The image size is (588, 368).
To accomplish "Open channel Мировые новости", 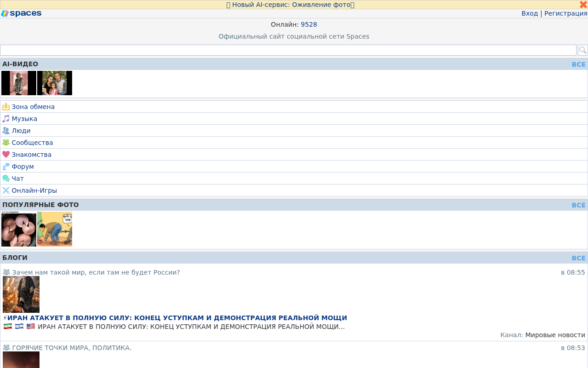I will pyautogui.click(x=555, y=335).
